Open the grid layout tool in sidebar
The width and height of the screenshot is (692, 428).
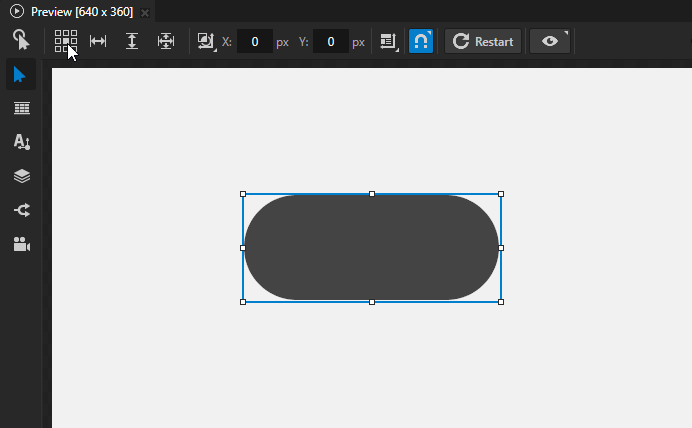(21, 108)
